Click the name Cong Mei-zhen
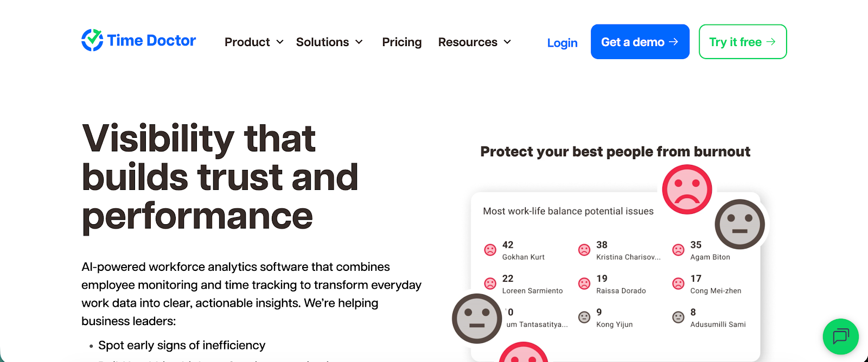The width and height of the screenshot is (868, 362). (x=716, y=291)
